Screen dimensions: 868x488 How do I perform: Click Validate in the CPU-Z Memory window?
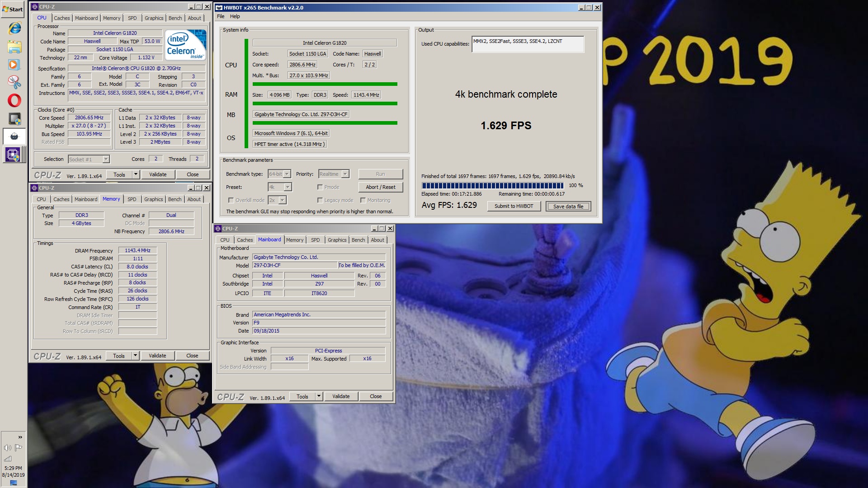157,356
